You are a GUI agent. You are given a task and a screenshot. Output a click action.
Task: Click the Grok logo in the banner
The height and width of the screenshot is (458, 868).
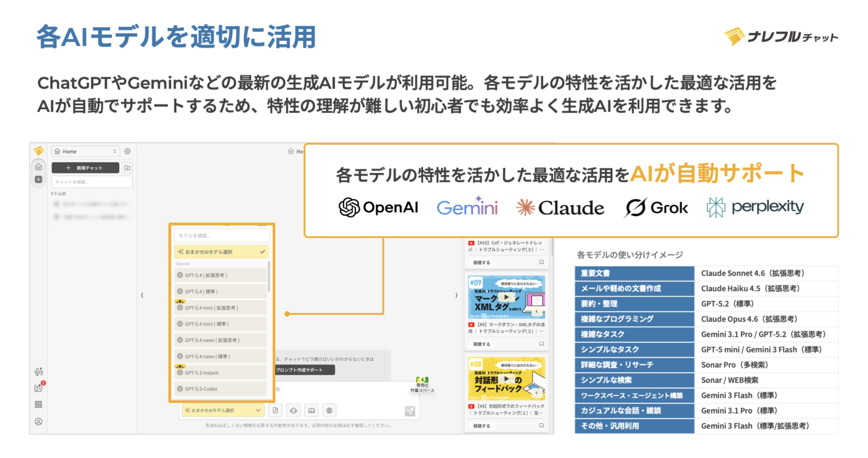656,207
